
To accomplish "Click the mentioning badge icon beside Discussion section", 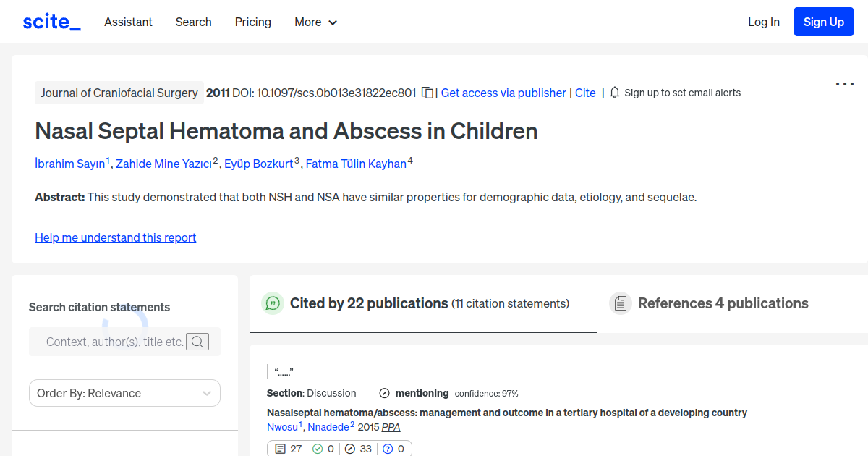I will [x=383, y=393].
